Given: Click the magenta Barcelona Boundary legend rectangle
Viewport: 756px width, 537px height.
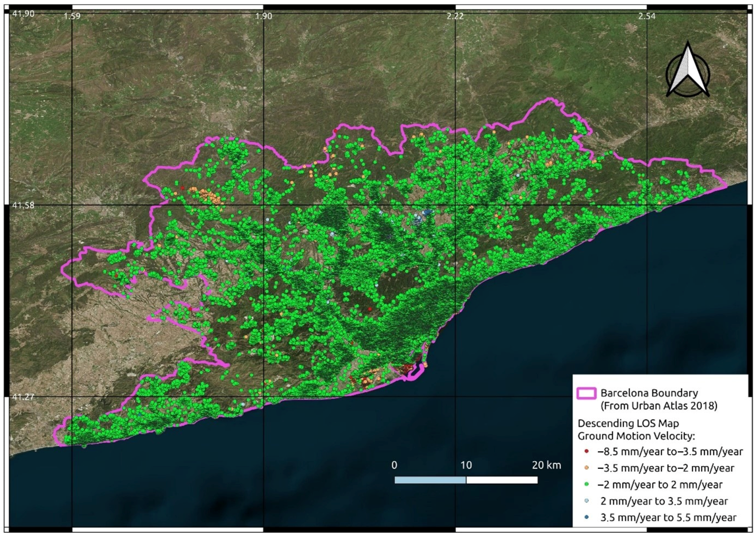Looking at the screenshot, I should (587, 393).
